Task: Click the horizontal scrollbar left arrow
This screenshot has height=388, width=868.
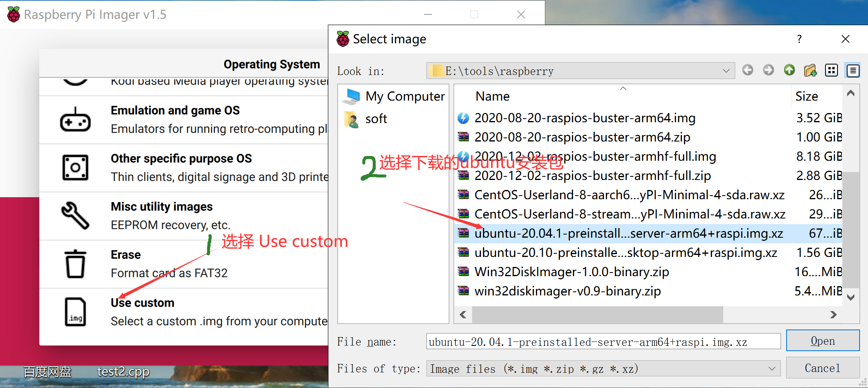Action: pos(463,315)
